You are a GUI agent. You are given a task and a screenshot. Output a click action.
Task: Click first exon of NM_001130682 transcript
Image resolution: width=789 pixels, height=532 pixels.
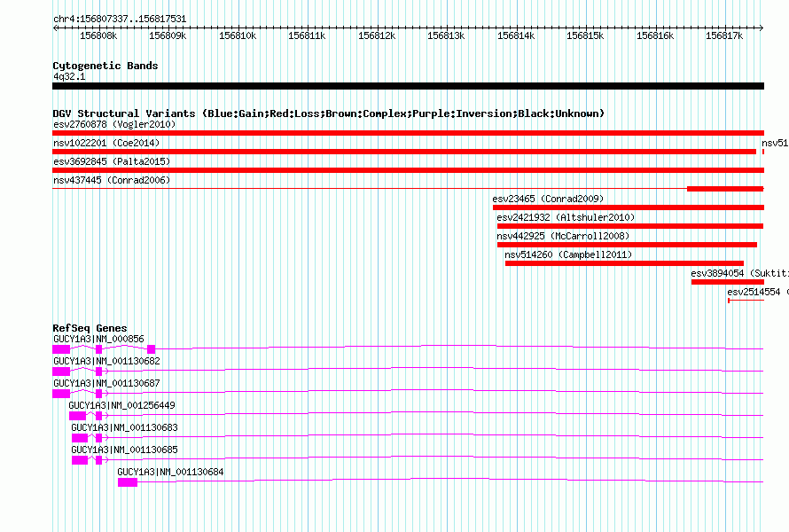point(61,372)
